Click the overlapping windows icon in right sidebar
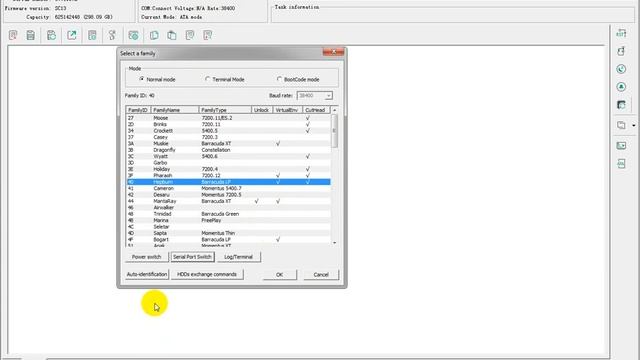Viewport: 640px width, 360px height. pos(621,125)
